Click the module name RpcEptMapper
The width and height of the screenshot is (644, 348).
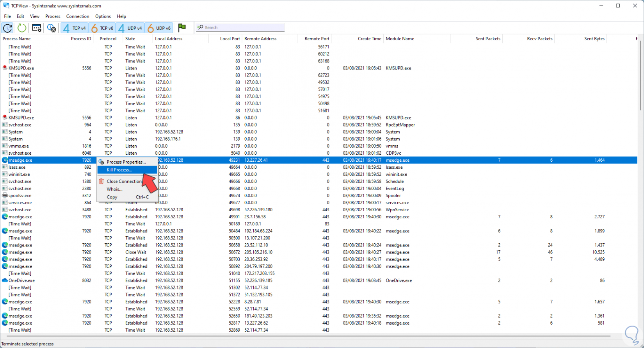400,125
